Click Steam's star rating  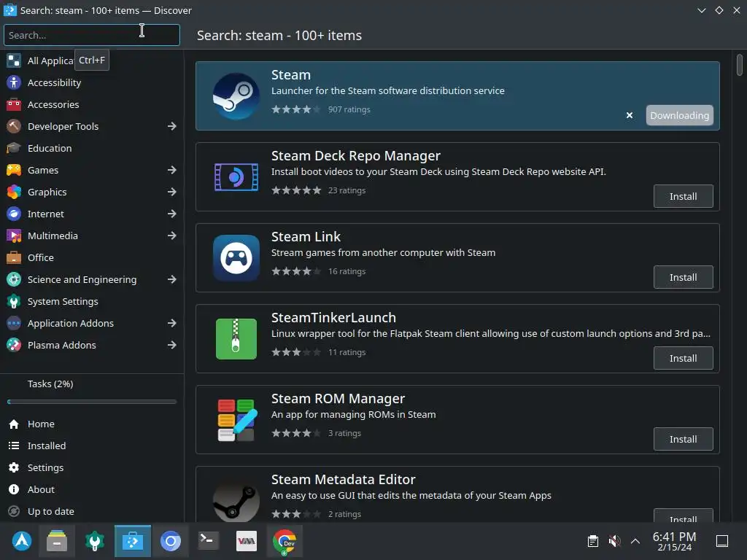(x=296, y=109)
